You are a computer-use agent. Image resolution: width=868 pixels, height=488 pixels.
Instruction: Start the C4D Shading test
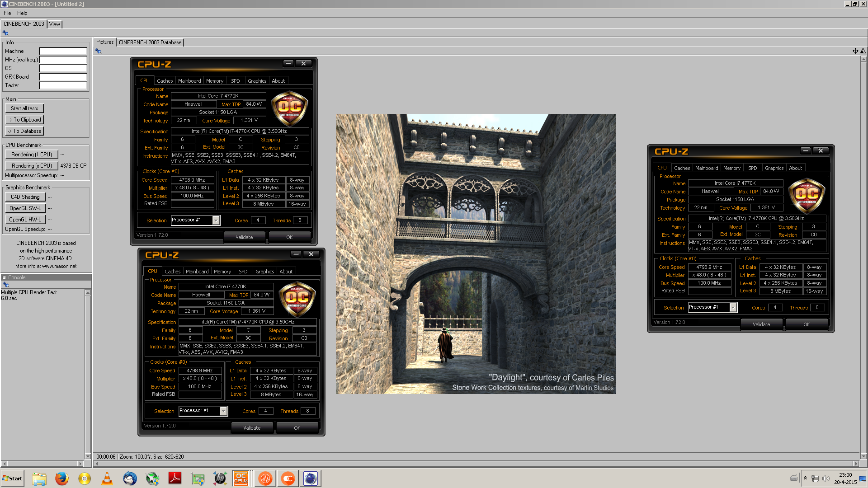click(x=25, y=197)
